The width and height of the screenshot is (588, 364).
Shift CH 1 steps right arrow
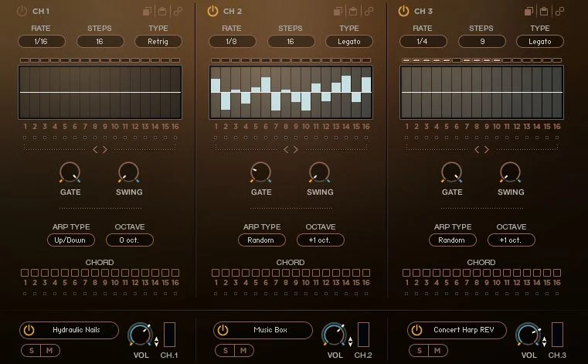(x=105, y=150)
